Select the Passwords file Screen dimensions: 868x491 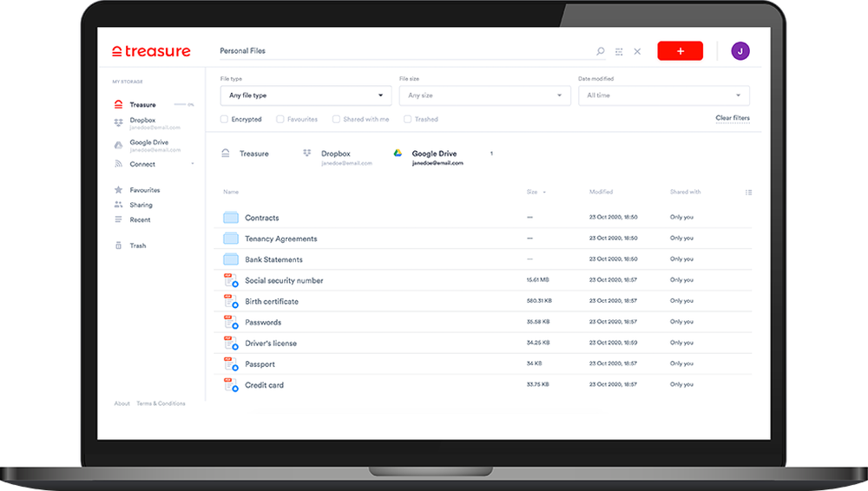coord(483,322)
